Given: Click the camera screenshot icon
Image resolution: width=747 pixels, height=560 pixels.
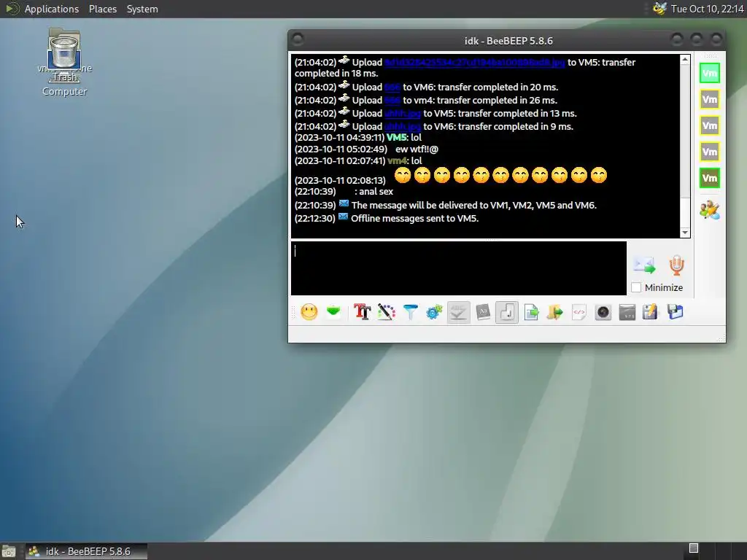Looking at the screenshot, I should click(603, 312).
